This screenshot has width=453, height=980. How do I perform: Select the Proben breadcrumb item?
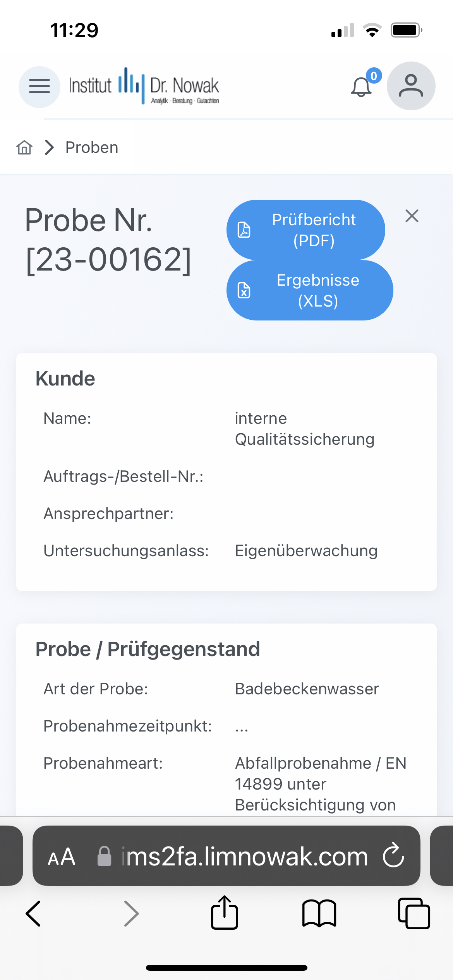pyautogui.click(x=92, y=147)
